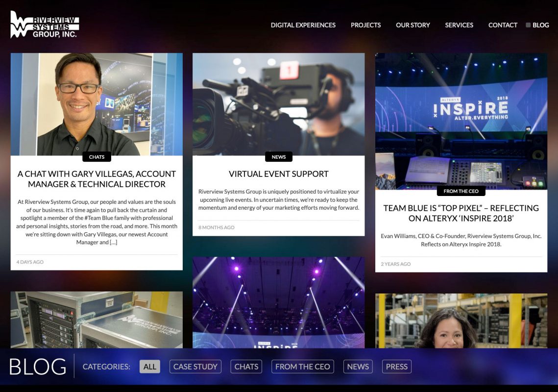Navigate to the Services page

tap(459, 25)
